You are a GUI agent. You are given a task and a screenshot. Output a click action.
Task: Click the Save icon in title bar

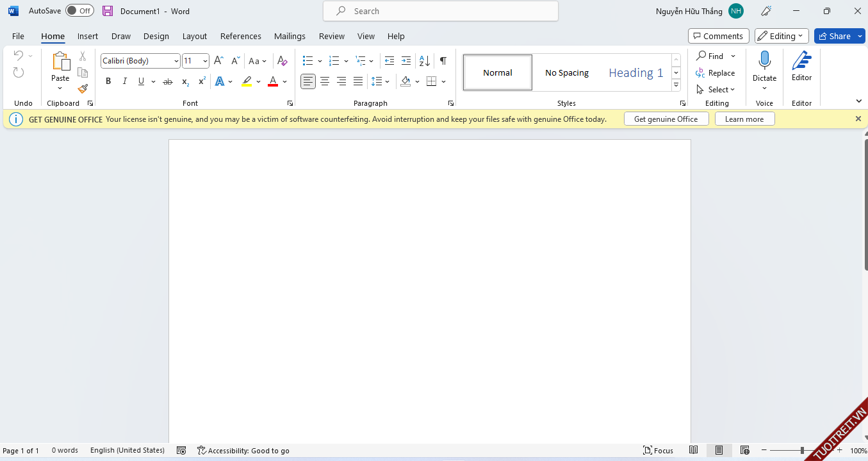pos(108,11)
